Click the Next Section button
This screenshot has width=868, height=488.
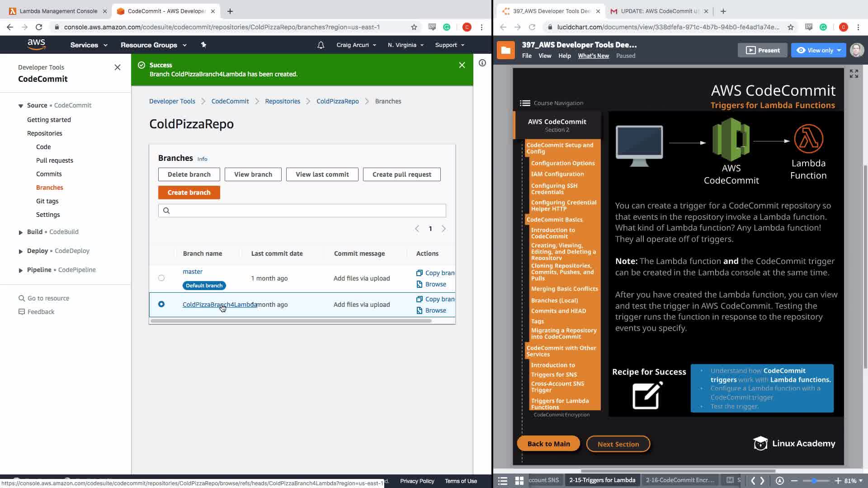coord(618,444)
